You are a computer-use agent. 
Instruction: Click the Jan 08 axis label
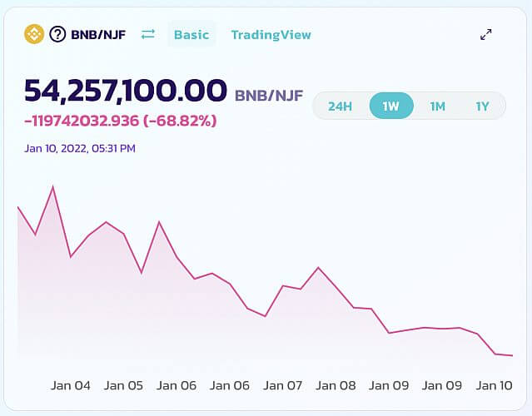(336, 385)
